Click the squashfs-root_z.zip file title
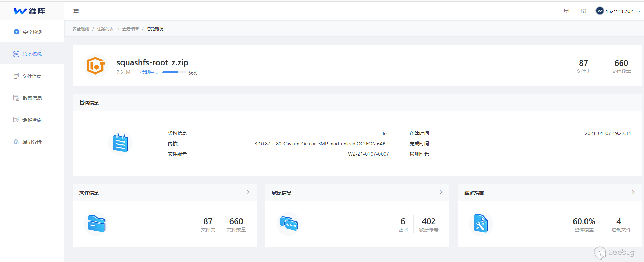The image size is (644, 262). [152, 62]
